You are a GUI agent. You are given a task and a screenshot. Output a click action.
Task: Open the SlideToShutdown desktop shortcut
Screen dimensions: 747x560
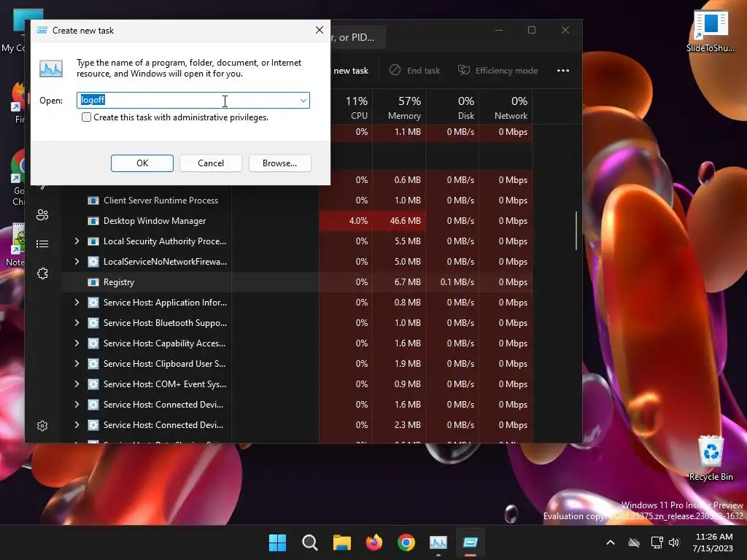point(711,31)
